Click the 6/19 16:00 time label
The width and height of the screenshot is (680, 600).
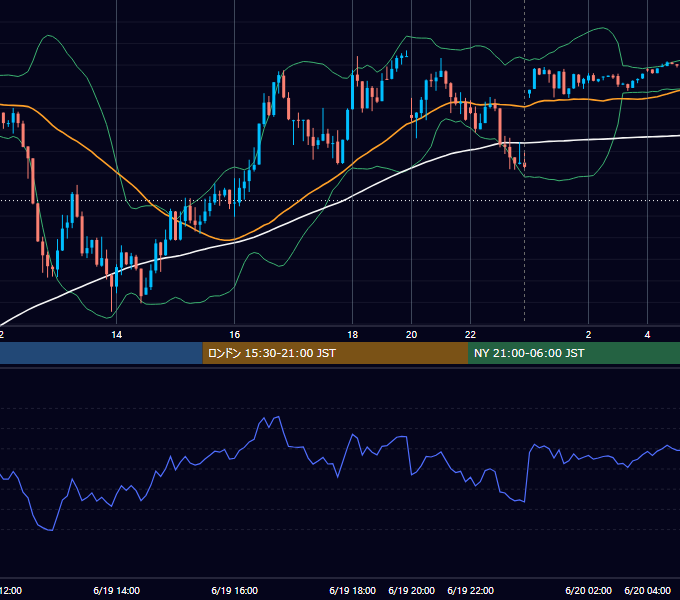coord(234,591)
